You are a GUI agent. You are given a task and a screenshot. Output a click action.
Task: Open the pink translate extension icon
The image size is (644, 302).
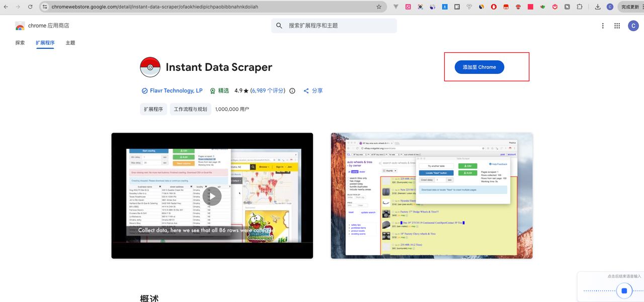pos(408,7)
